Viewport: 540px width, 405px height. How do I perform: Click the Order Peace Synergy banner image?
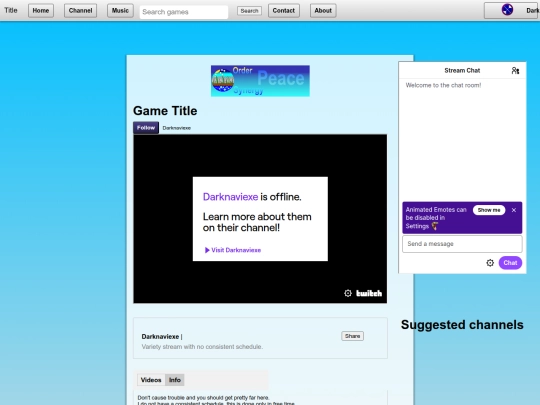(x=260, y=81)
